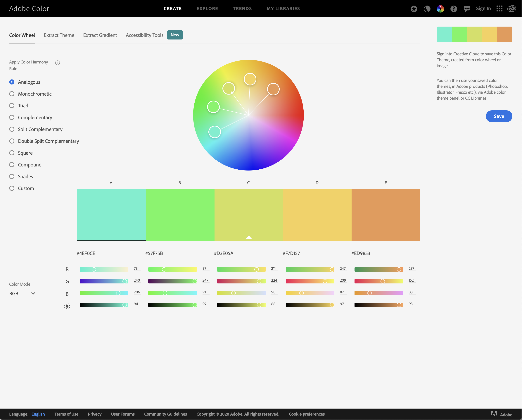Click the Creative Cloud icon
Screen dimensions: 522x420
pos(512,9)
